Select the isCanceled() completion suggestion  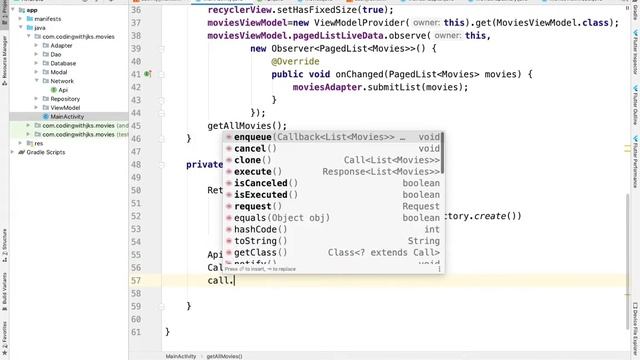[x=332, y=183]
